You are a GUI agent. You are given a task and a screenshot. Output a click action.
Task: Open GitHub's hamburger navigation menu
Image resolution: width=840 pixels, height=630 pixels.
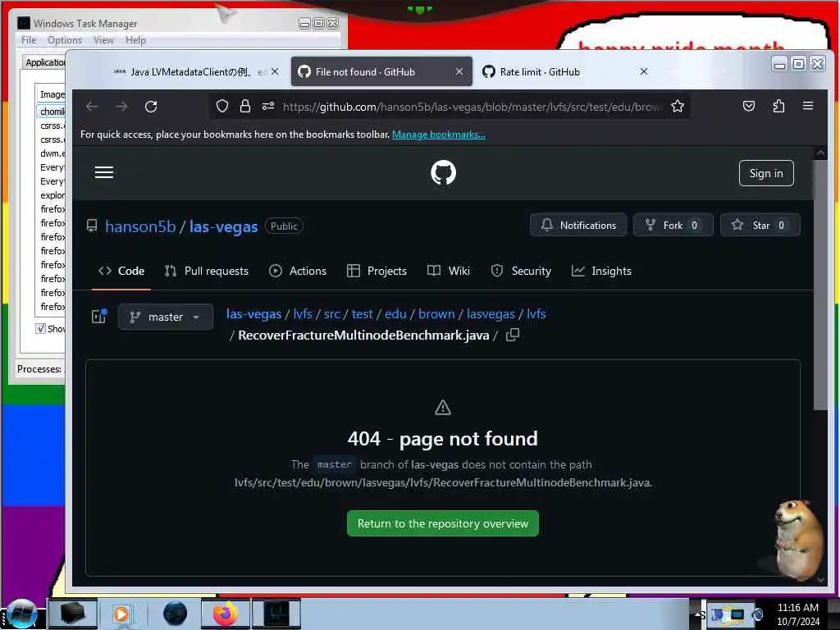tap(104, 172)
